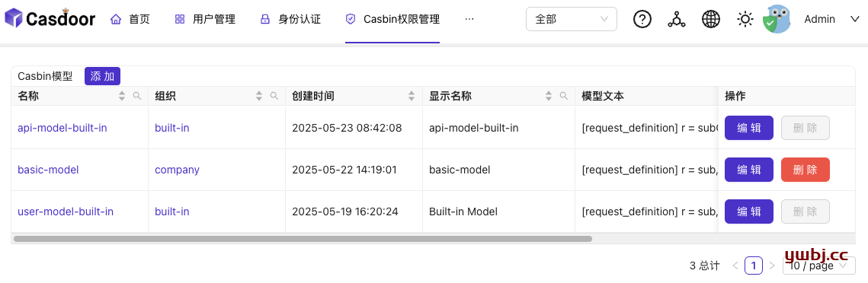The height and width of the screenshot is (283, 868).
Task: Click the Admin gopher avatar
Action: (x=777, y=19)
